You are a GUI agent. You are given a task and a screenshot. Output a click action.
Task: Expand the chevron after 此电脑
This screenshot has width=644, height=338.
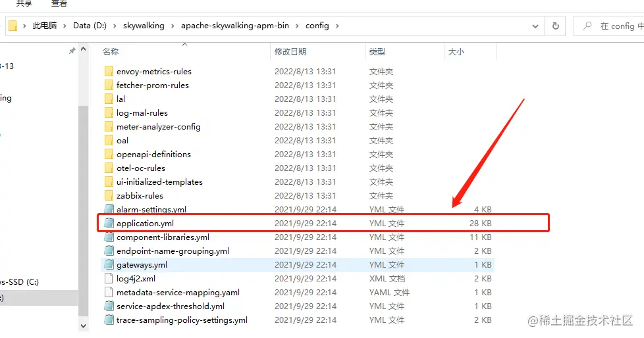(x=65, y=26)
